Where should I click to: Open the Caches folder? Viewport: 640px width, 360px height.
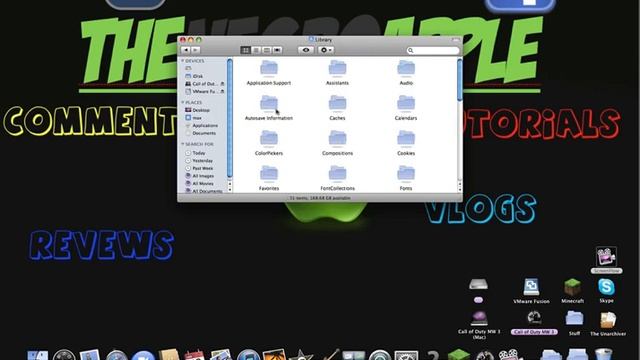tap(337, 103)
